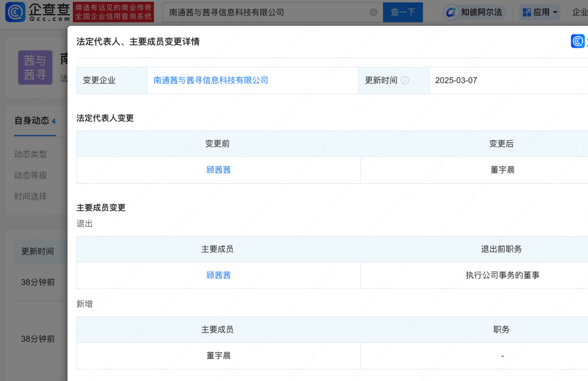
Task: Open 顾茜茜 link under 退出 members
Action: (219, 275)
